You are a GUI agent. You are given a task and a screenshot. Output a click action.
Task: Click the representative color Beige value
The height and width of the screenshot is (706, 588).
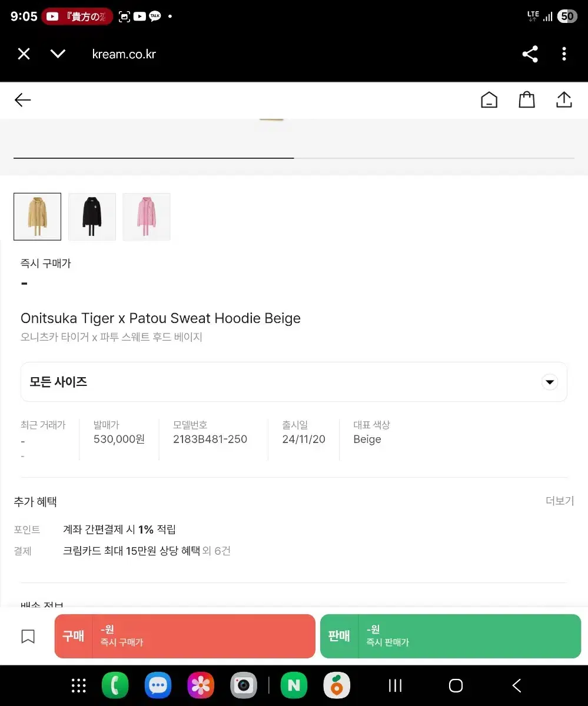point(367,439)
